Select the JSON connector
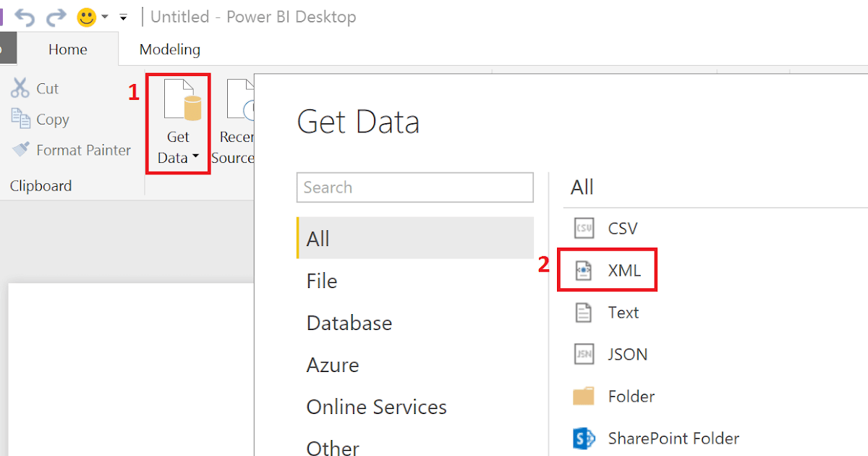The height and width of the screenshot is (456, 868). 625,354
